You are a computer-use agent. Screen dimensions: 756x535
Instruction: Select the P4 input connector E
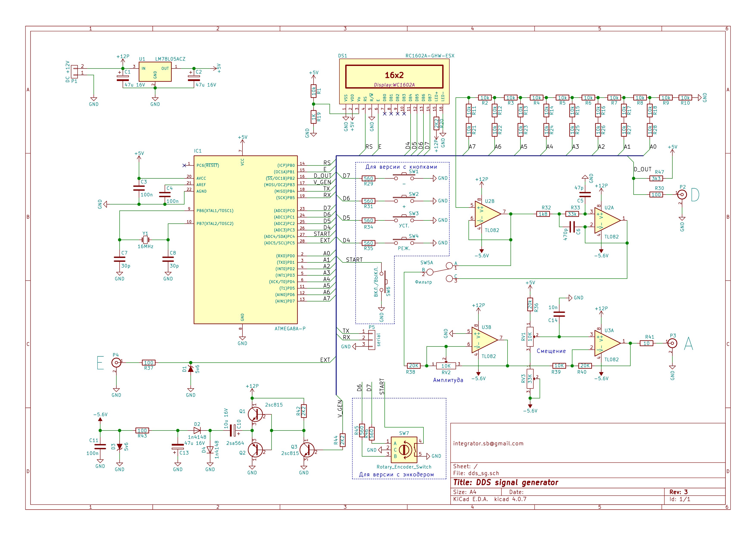coord(116,362)
